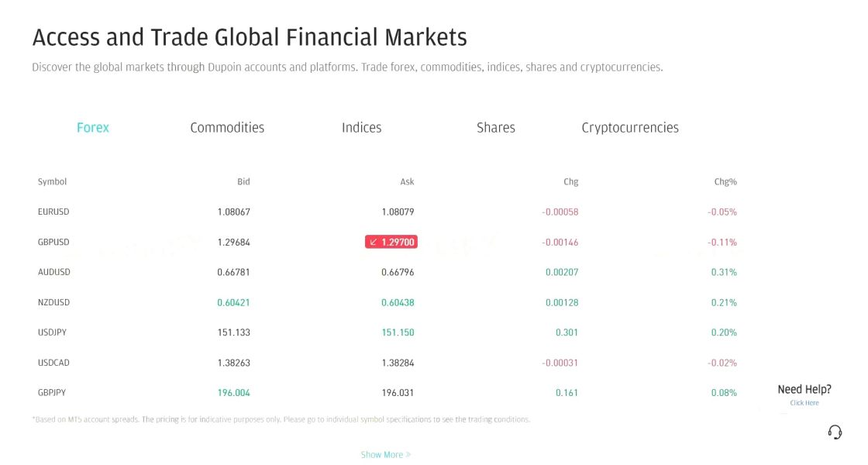
Task: Click the Need Help? text
Action: click(804, 389)
